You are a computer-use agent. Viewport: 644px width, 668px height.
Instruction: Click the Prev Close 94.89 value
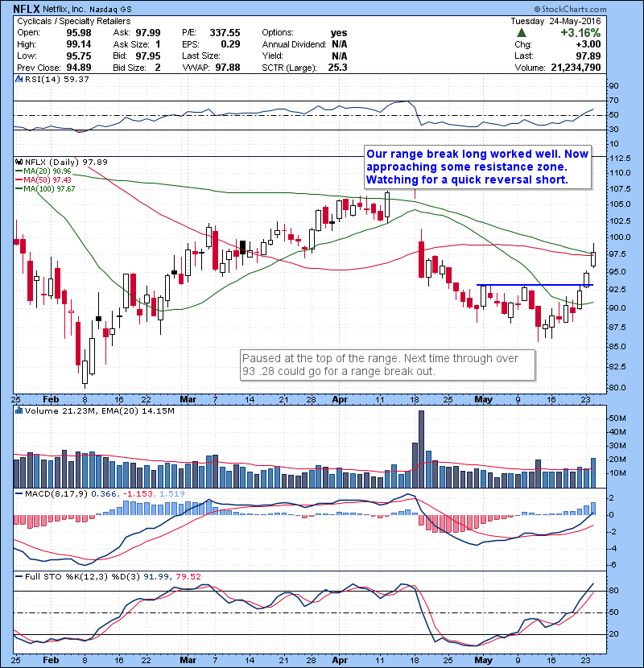click(79, 68)
